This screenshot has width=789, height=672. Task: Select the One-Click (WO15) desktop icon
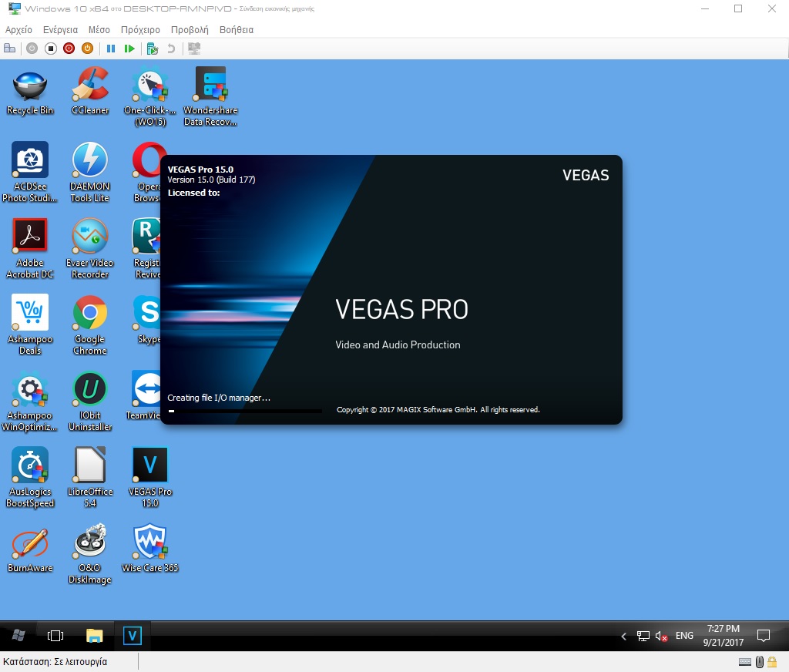coord(150,96)
